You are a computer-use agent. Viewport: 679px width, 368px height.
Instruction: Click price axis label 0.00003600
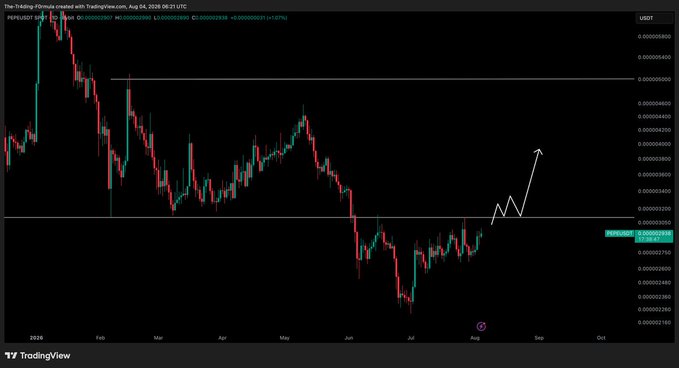655,175
